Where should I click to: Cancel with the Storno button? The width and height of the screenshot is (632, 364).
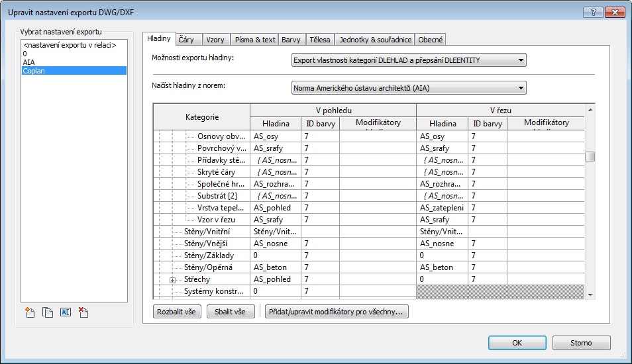[581, 343]
